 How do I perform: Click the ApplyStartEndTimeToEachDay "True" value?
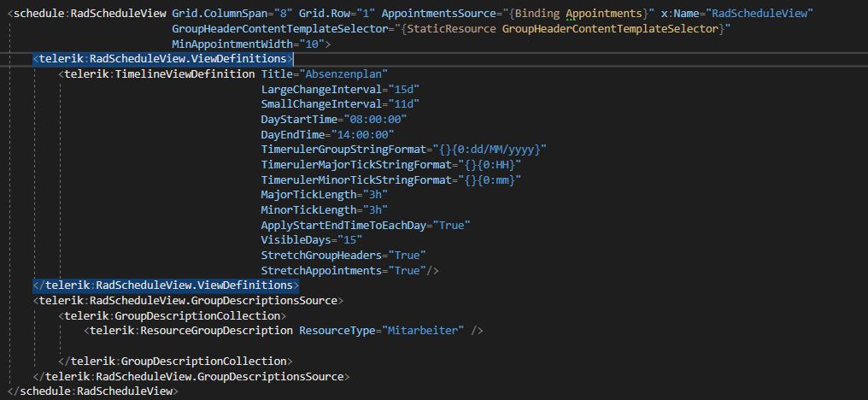tap(452, 226)
